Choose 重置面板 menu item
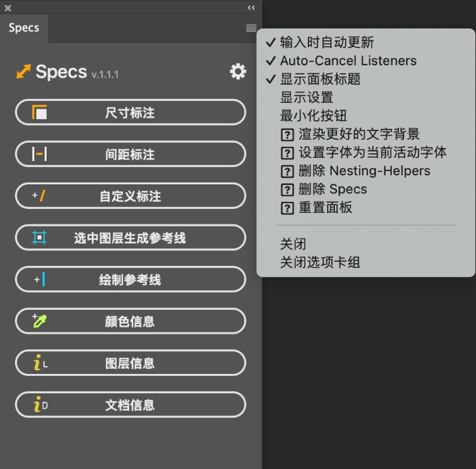 (x=365, y=208)
